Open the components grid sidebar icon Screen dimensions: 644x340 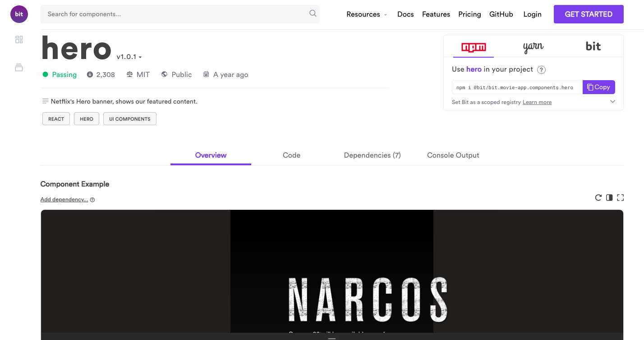pos(19,40)
